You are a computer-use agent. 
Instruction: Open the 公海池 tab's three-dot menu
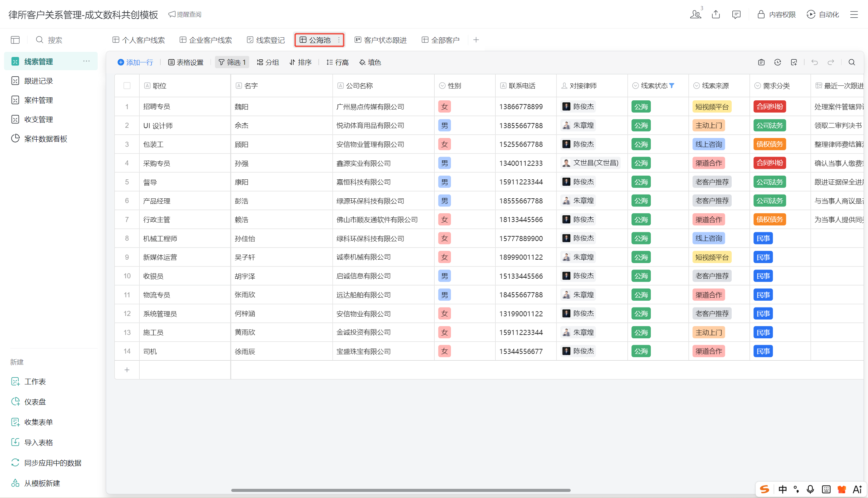click(x=339, y=40)
